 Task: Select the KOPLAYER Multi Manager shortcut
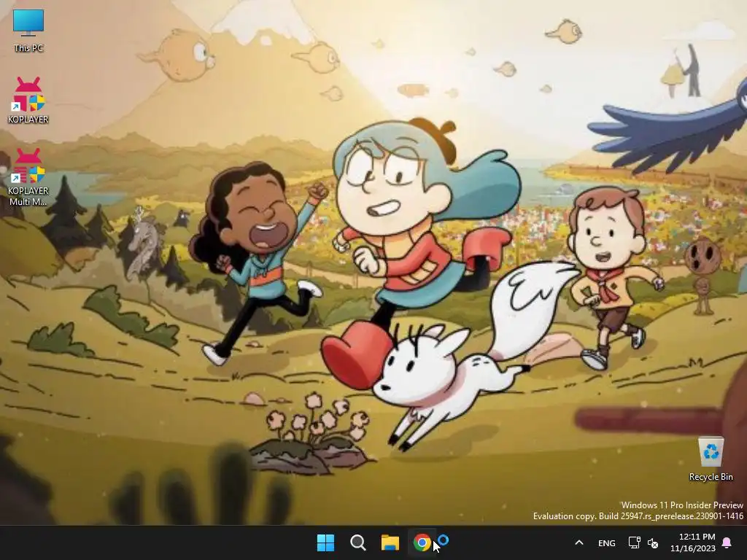click(x=28, y=176)
